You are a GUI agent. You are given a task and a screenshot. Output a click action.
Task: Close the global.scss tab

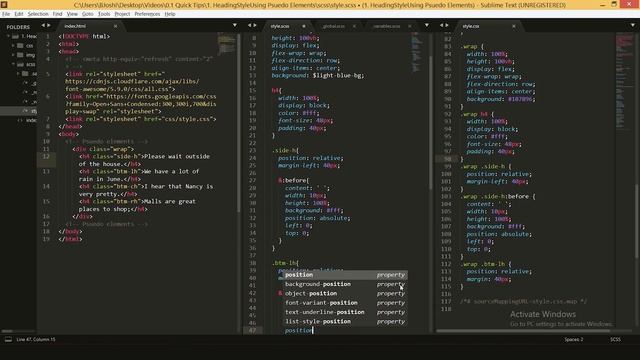click(354, 26)
